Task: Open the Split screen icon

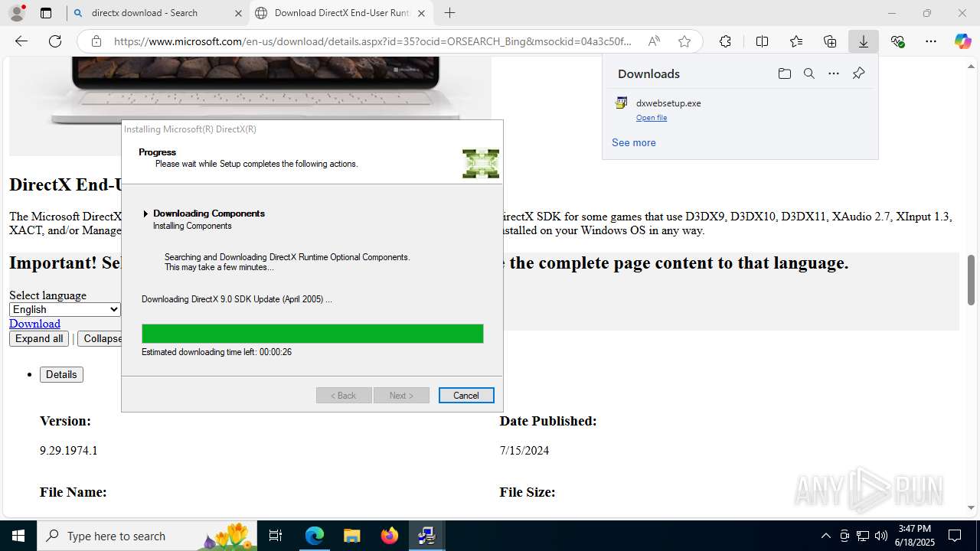Action: 762,41
